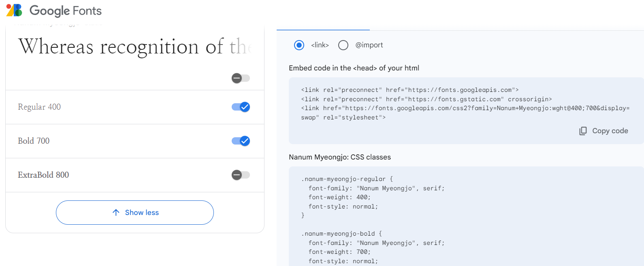The height and width of the screenshot is (266, 644).
Task: Click the fonts.gstatic.com preconnect line
Action: pos(426,99)
